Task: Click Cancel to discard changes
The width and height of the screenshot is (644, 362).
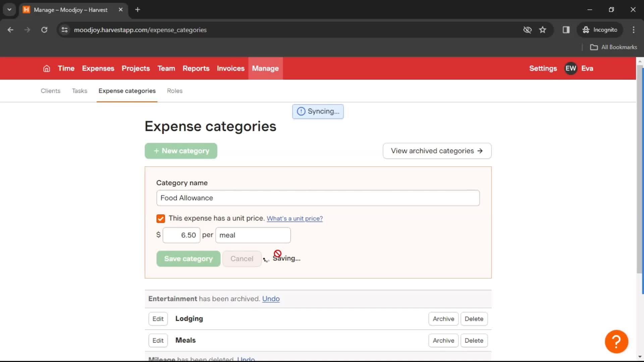Action: coord(242,258)
